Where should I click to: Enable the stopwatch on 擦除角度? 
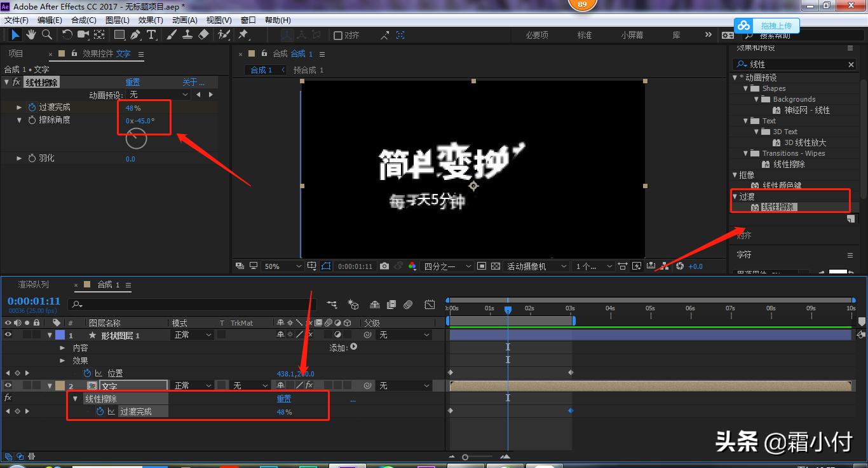tap(32, 120)
